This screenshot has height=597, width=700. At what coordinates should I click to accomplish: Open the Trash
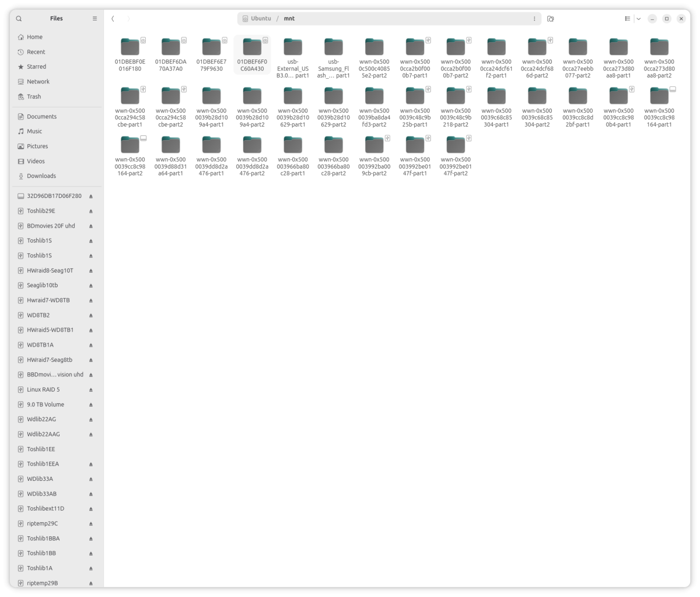[33, 96]
